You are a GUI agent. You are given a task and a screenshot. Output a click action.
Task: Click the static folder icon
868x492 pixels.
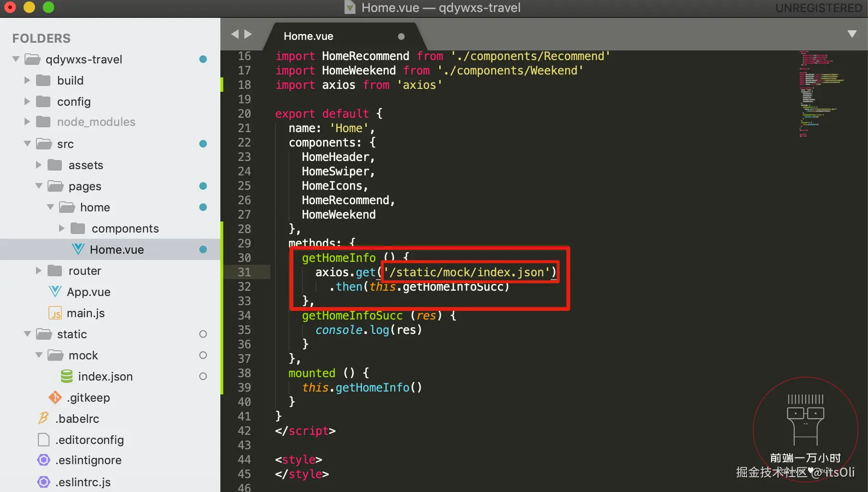coord(44,334)
